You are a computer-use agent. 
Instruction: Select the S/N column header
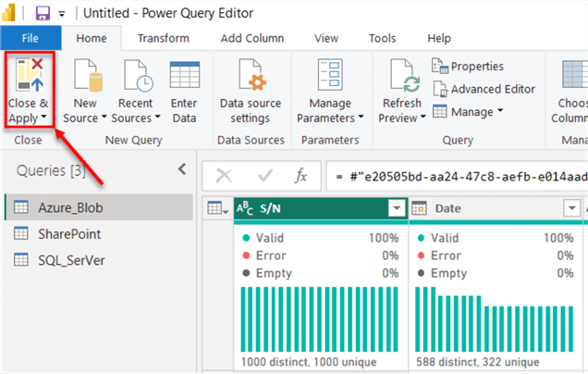point(321,208)
